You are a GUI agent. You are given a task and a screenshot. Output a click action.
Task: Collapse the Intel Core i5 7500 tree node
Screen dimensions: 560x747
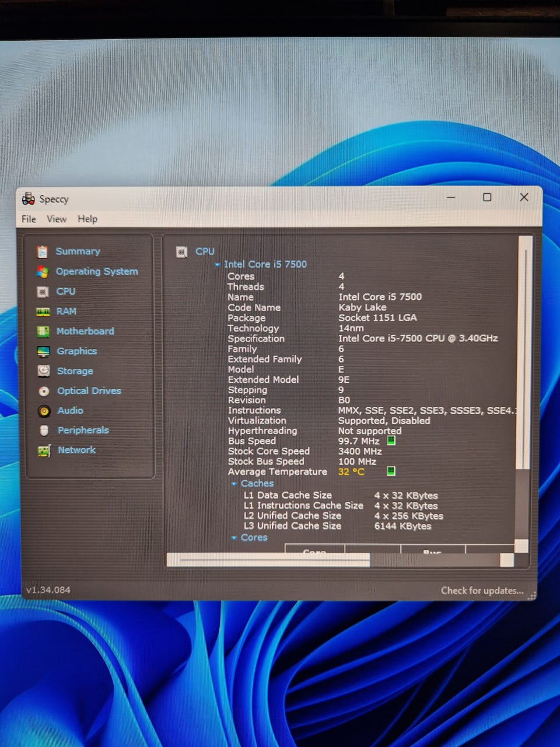(x=218, y=264)
